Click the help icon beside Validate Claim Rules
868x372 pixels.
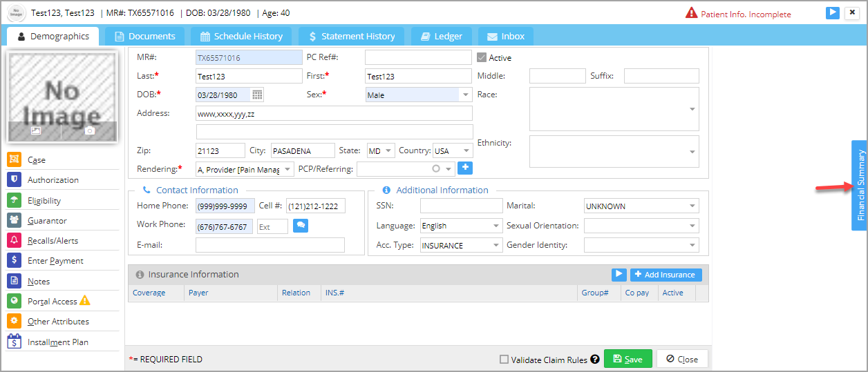coord(595,359)
